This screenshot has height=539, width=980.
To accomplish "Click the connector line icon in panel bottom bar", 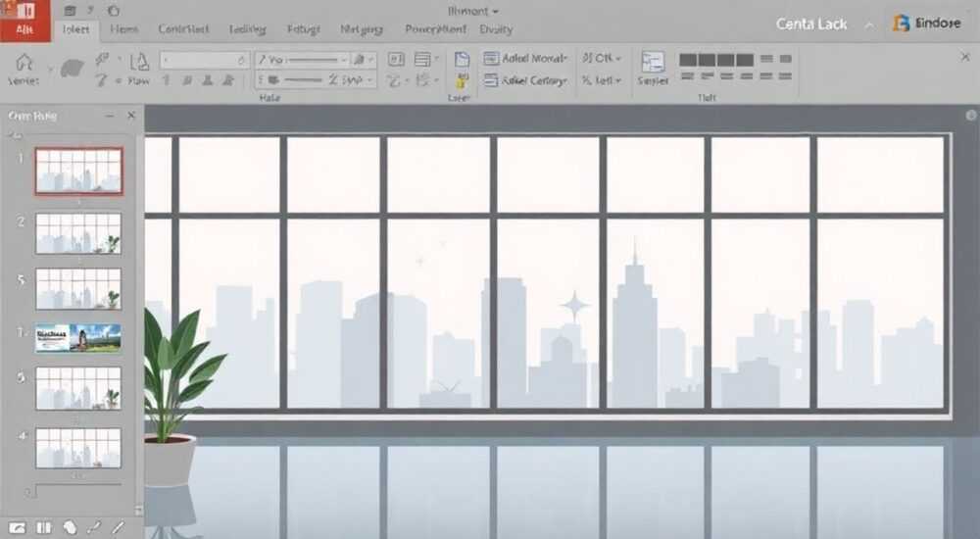I will point(94,528).
